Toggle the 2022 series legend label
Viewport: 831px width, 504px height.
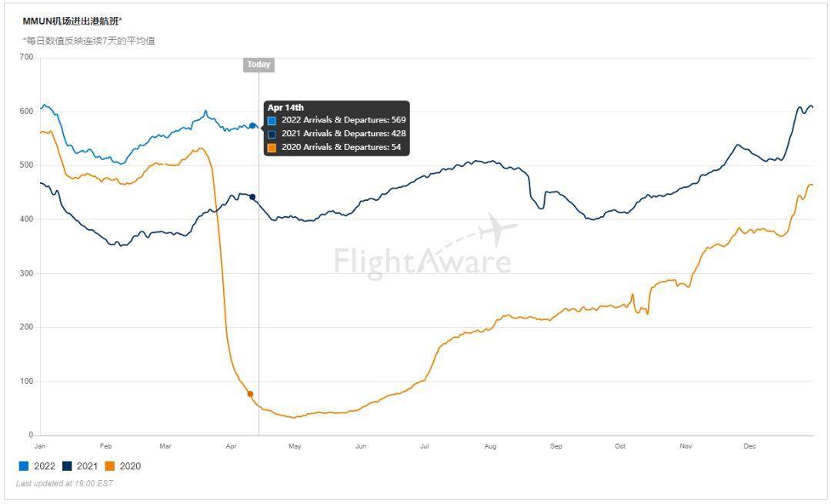click(x=44, y=466)
